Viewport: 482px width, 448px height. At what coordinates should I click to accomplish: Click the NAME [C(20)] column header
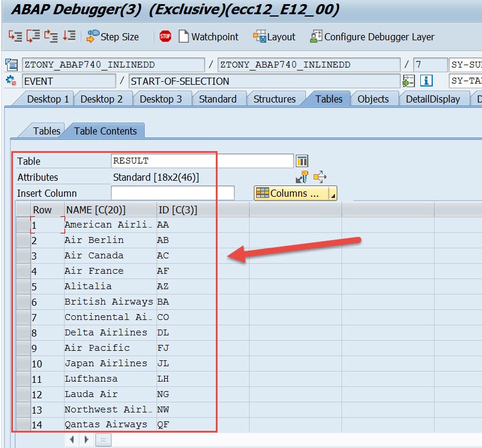pyautogui.click(x=110, y=210)
